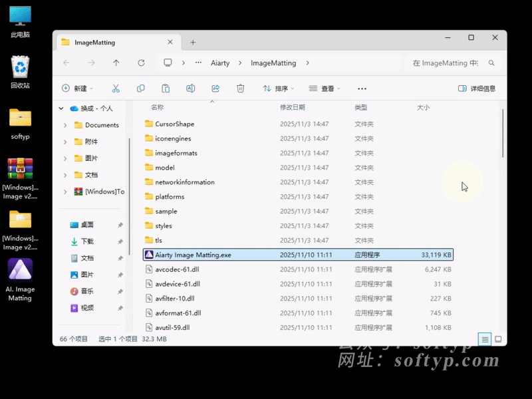The image size is (532, 399).
Task: Click the Delete trash icon
Action: 240,88
